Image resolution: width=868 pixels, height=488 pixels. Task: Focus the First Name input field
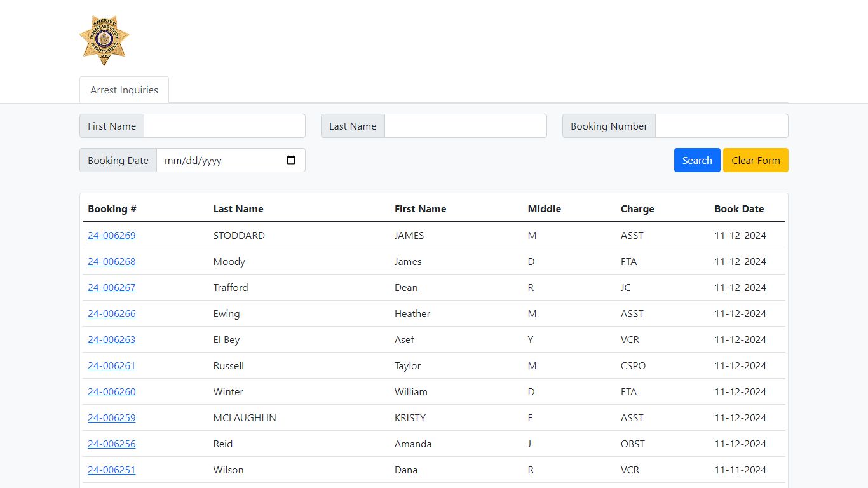pyautogui.click(x=224, y=126)
